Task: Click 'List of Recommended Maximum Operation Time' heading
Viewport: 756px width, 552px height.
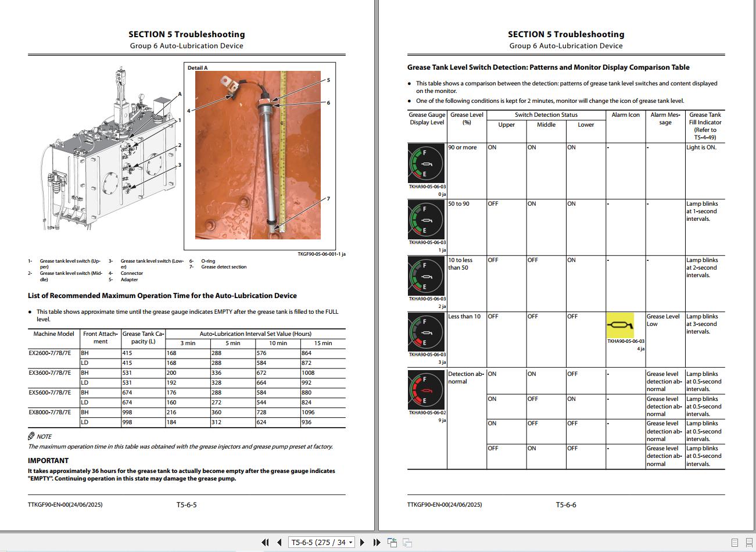Action: [162, 296]
